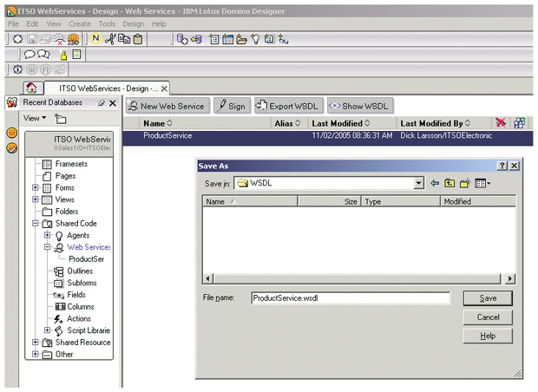The height and width of the screenshot is (392, 538).
Task: Click the Save toolbar icon
Action: 32,39
